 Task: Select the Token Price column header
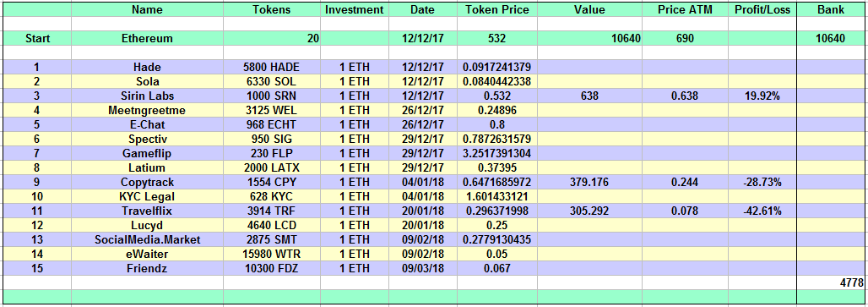click(497, 9)
